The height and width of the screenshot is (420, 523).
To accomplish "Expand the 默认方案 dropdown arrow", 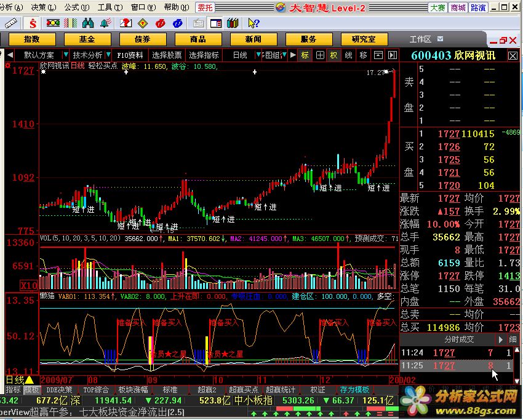I will pyautogui.click(x=66, y=55).
